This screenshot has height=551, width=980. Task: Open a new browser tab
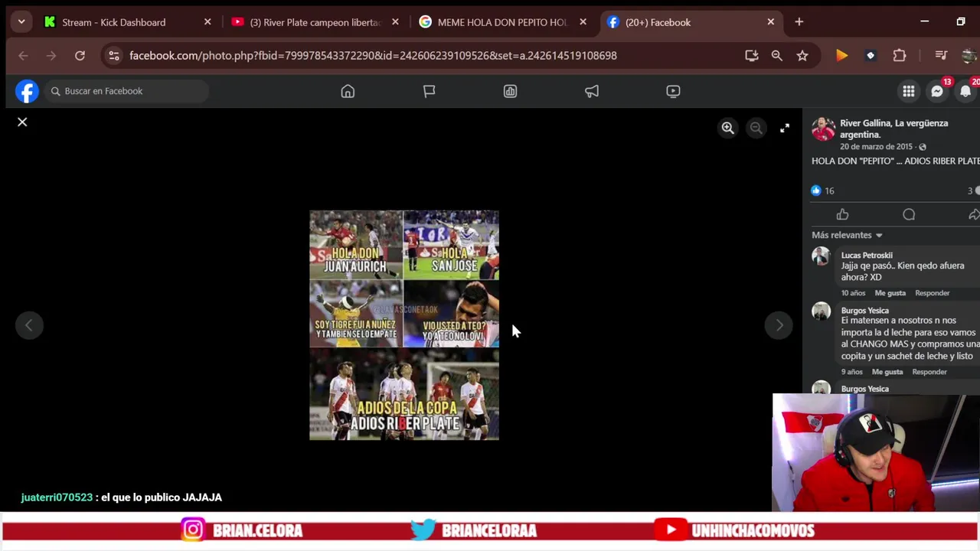tap(799, 22)
